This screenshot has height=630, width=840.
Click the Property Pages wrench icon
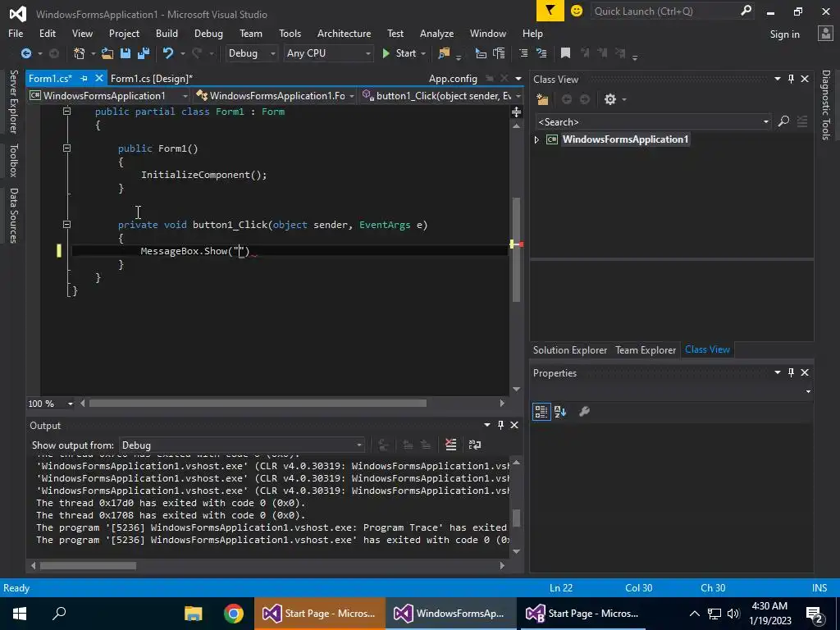[x=584, y=412]
